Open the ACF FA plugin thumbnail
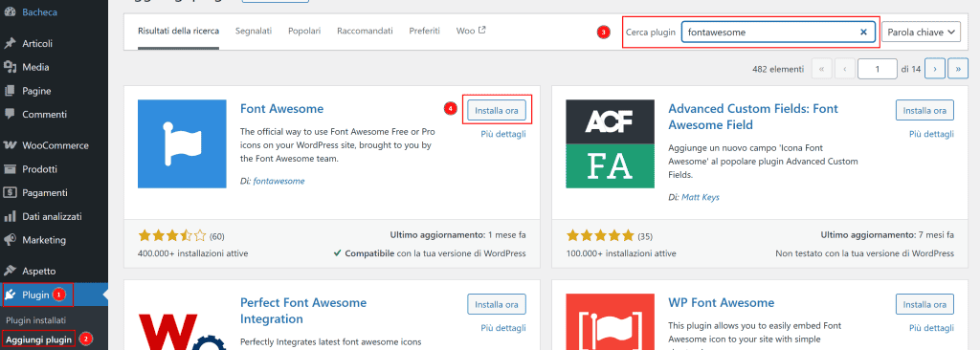The height and width of the screenshot is (350, 980). point(610,143)
